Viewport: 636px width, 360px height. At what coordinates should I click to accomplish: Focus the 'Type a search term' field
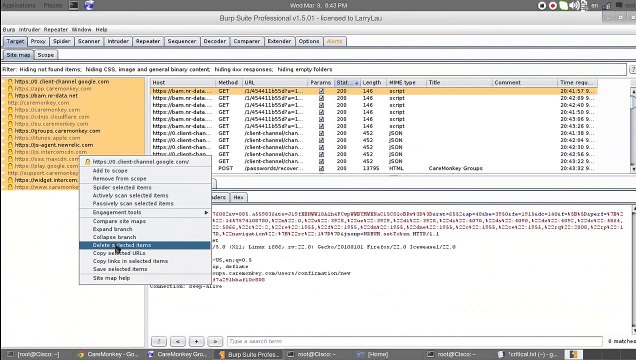[x=415, y=341]
